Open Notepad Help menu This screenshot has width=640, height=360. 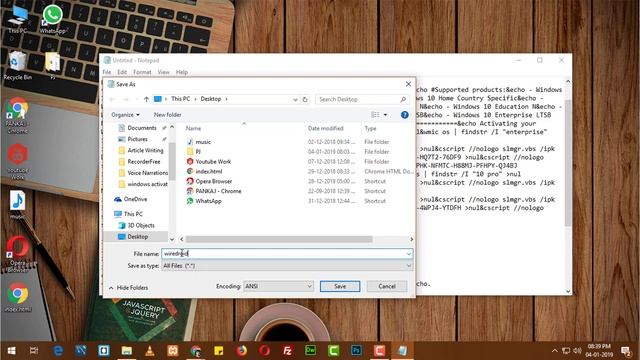(182, 72)
